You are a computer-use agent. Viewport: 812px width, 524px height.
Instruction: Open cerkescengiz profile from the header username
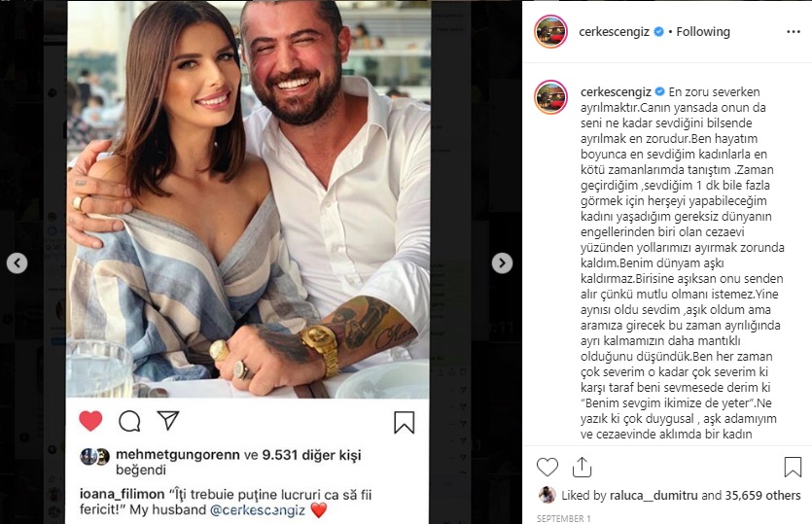[x=614, y=31]
